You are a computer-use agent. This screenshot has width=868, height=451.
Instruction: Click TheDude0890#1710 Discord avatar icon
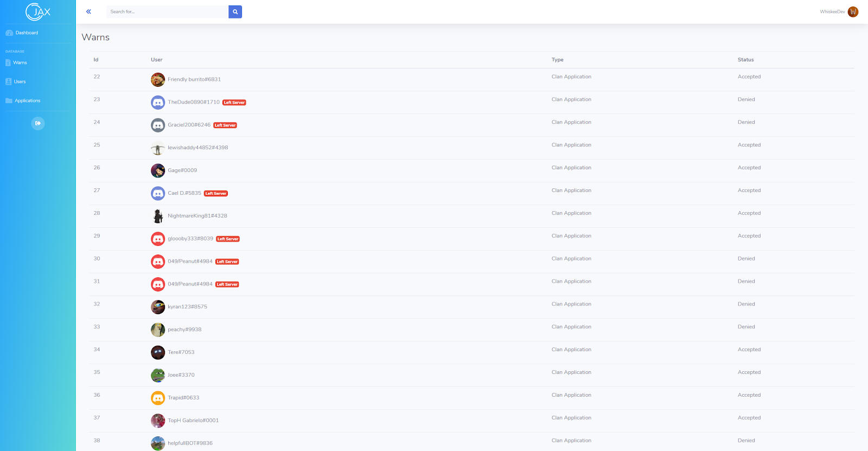[158, 103]
